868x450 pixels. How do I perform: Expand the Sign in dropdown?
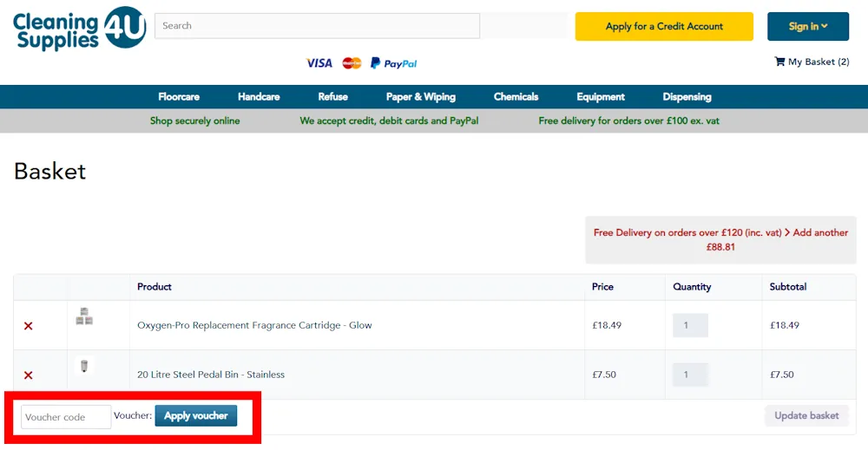(x=807, y=26)
